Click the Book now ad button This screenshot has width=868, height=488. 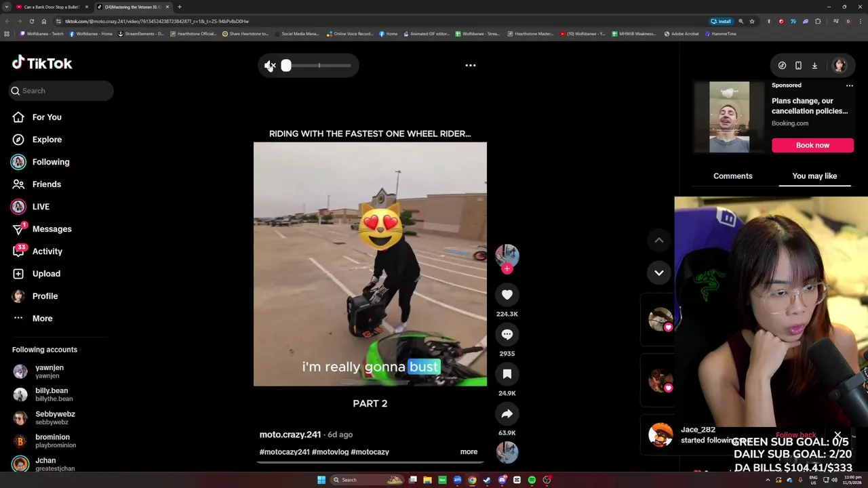click(812, 145)
